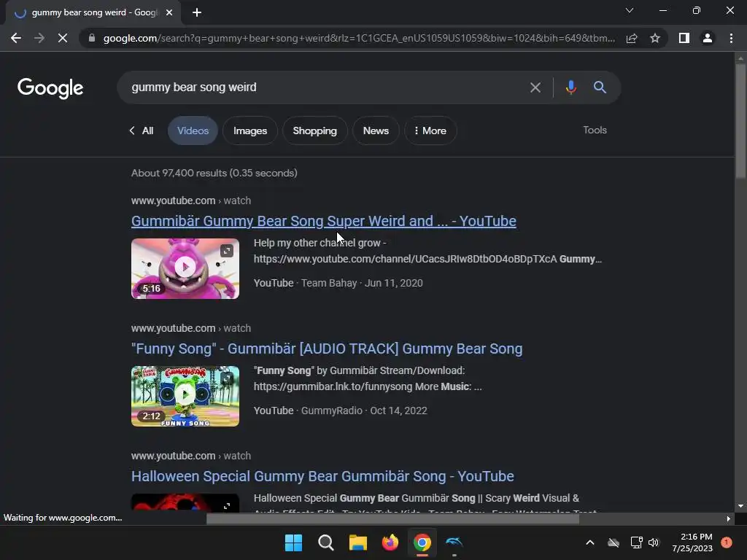
Task: Switch to the Images tab
Action: point(250,131)
